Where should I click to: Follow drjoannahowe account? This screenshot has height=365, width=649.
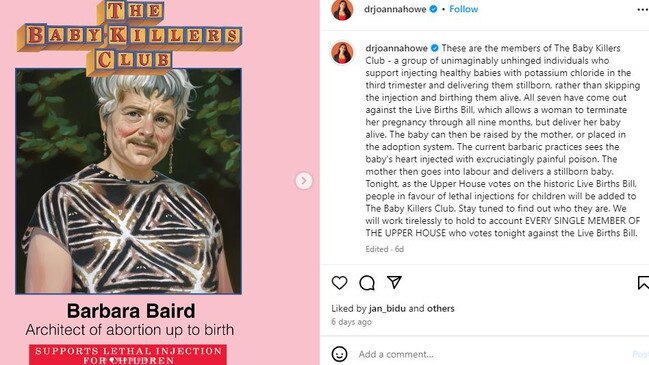click(464, 9)
